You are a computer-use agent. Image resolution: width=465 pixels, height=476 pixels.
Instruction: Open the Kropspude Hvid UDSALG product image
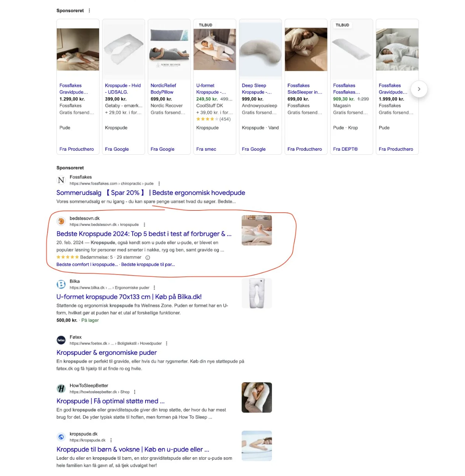tap(123, 49)
